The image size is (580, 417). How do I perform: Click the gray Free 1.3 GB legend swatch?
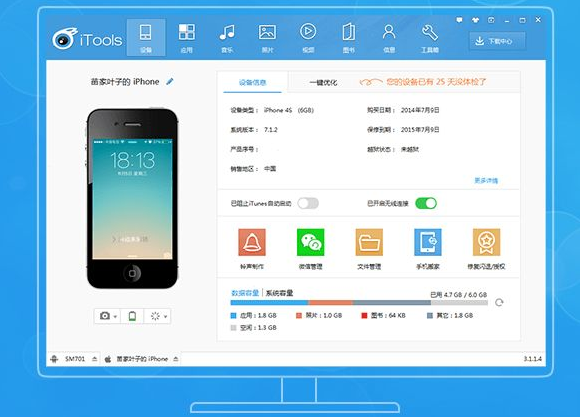coord(233,328)
